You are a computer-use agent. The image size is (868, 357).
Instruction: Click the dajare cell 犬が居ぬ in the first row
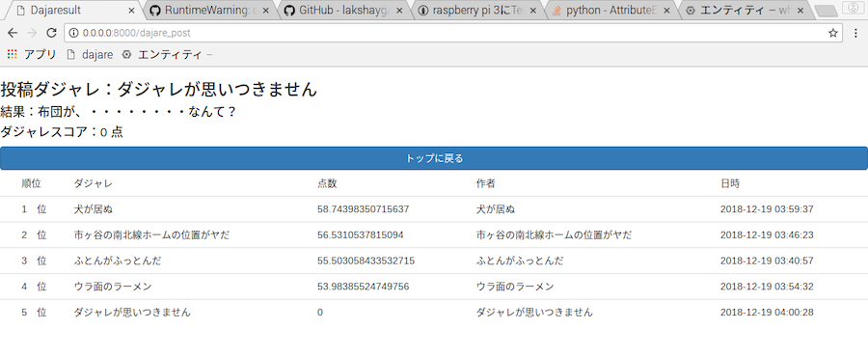[93, 209]
